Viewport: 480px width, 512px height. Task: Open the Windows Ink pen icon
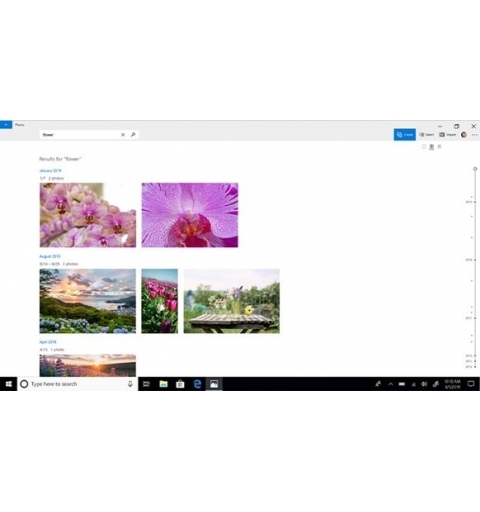436,384
